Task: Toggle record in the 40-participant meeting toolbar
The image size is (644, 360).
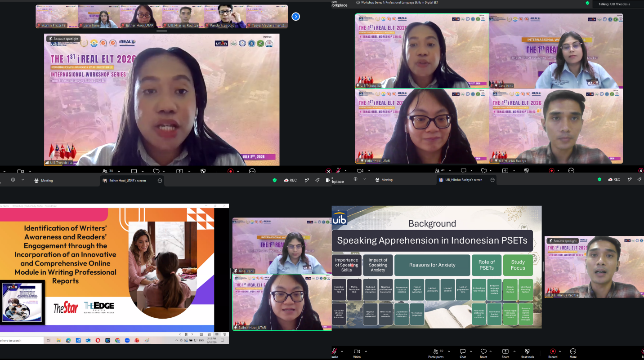Action: tap(552, 171)
